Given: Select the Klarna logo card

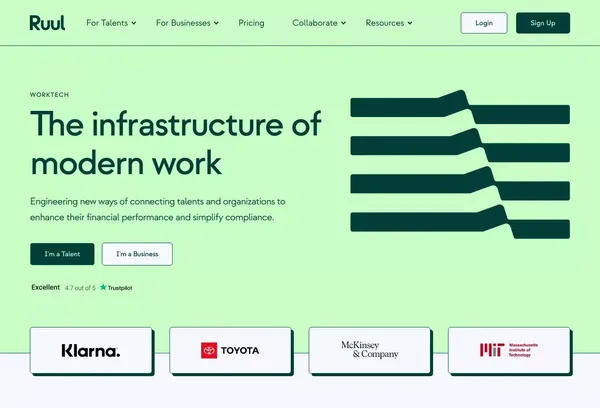Looking at the screenshot, I should point(92,351).
